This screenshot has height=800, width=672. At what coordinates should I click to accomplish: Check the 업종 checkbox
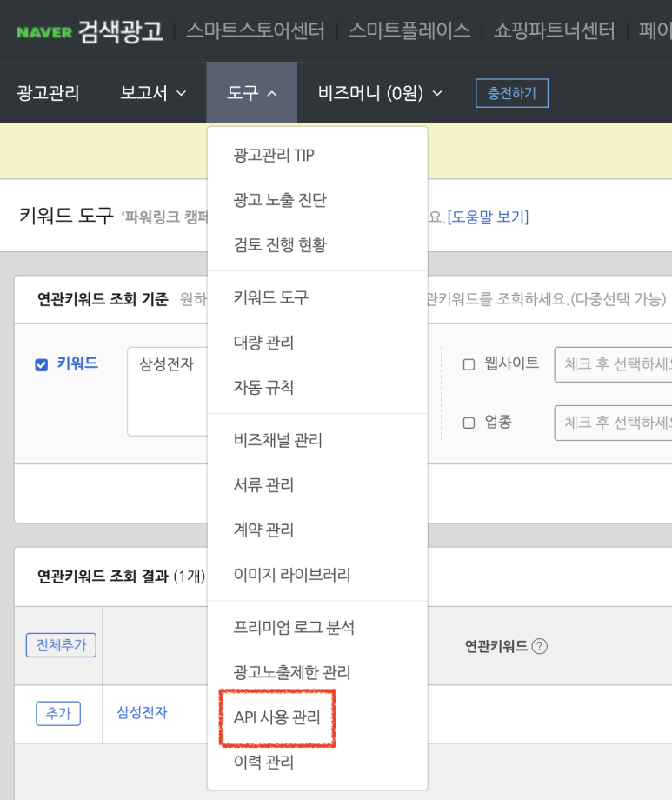coord(469,423)
